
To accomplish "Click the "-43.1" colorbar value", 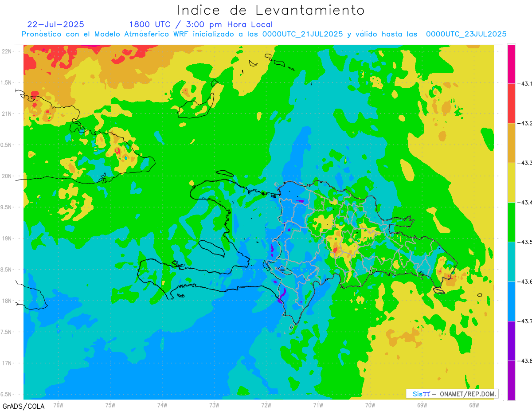I will pyautogui.click(x=525, y=84).
